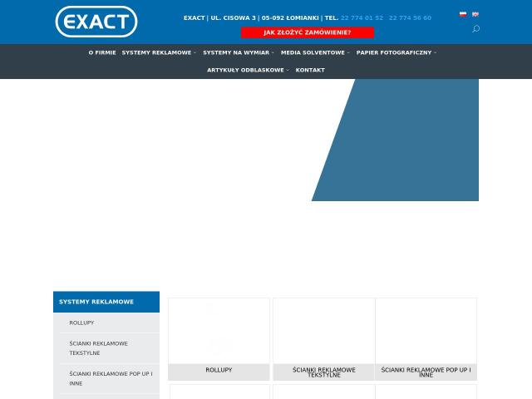The height and width of the screenshot is (399, 532).
Task: Click the Rollupy card caption
Action: (219, 370)
